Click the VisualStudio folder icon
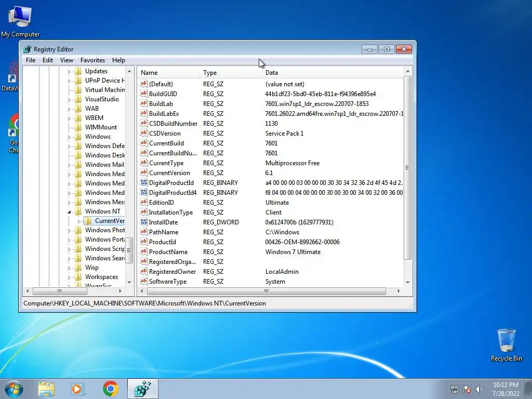 pyautogui.click(x=78, y=99)
